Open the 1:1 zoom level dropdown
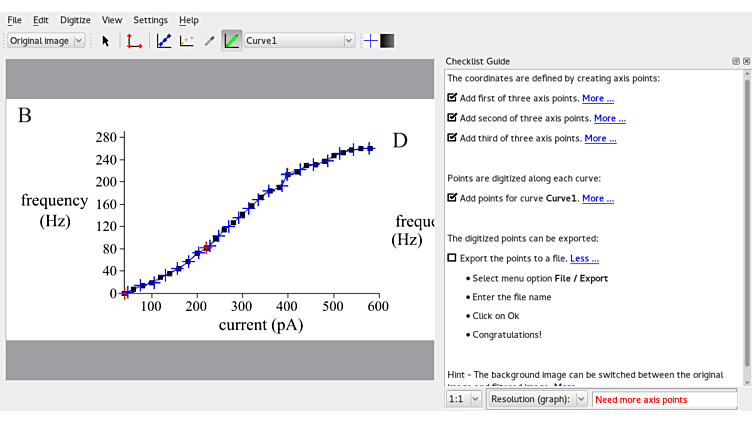Viewport: 752px width, 423px height. [464, 399]
